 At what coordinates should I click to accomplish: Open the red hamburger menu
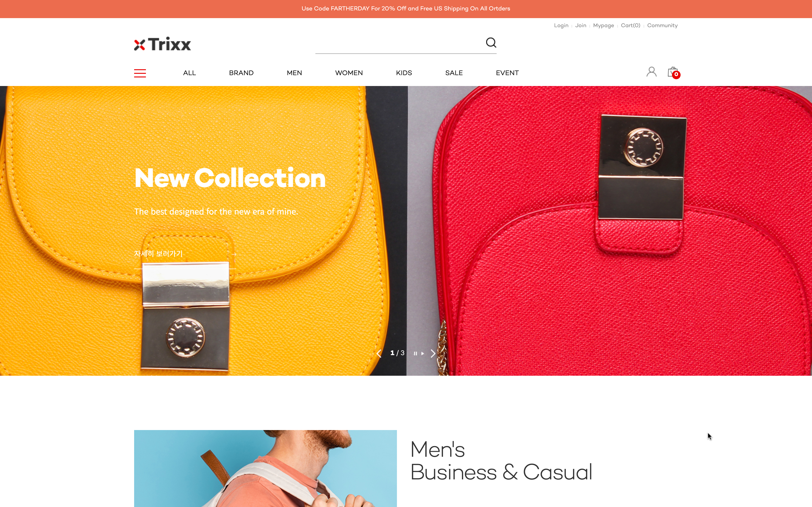140,73
